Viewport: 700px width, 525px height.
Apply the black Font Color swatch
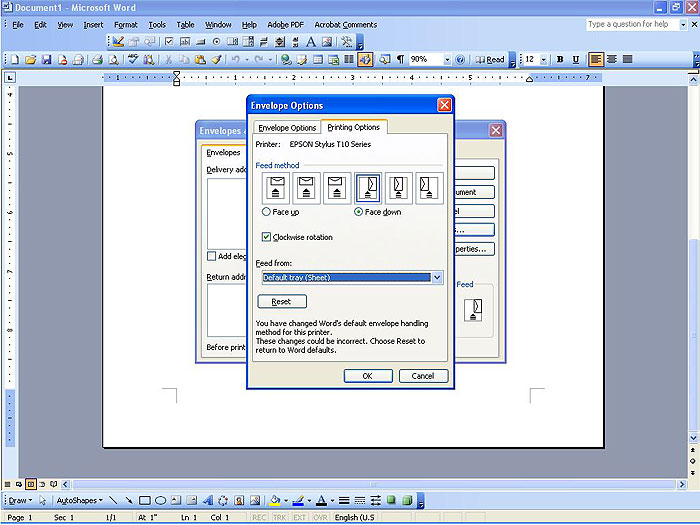pyautogui.click(x=321, y=500)
